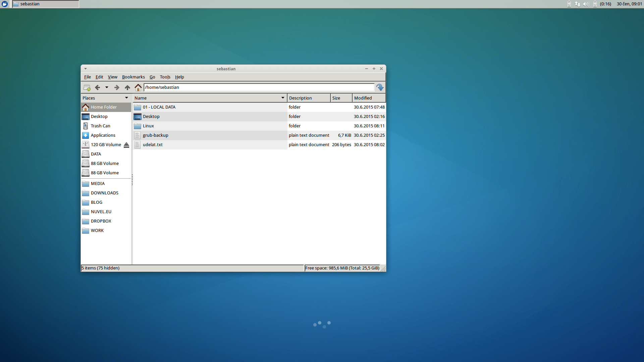Open WORK bookmark folder
This screenshot has height=362, width=644.
(106, 231)
